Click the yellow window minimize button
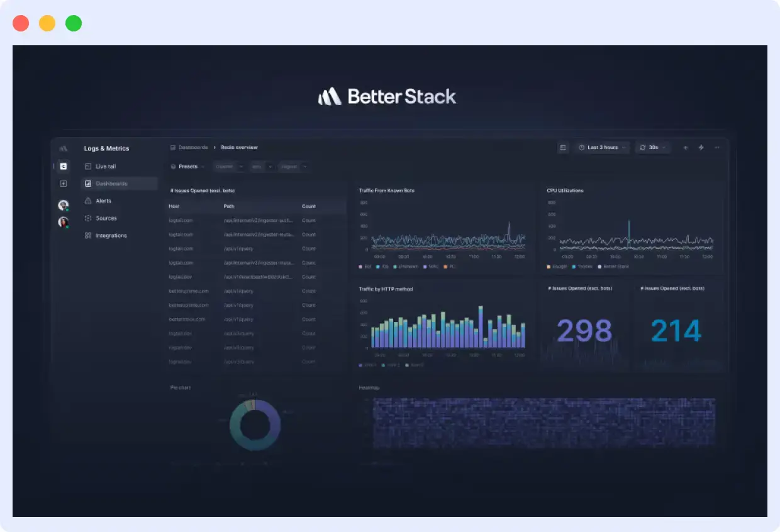Image resolution: width=780 pixels, height=532 pixels. [x=47, y=23]
